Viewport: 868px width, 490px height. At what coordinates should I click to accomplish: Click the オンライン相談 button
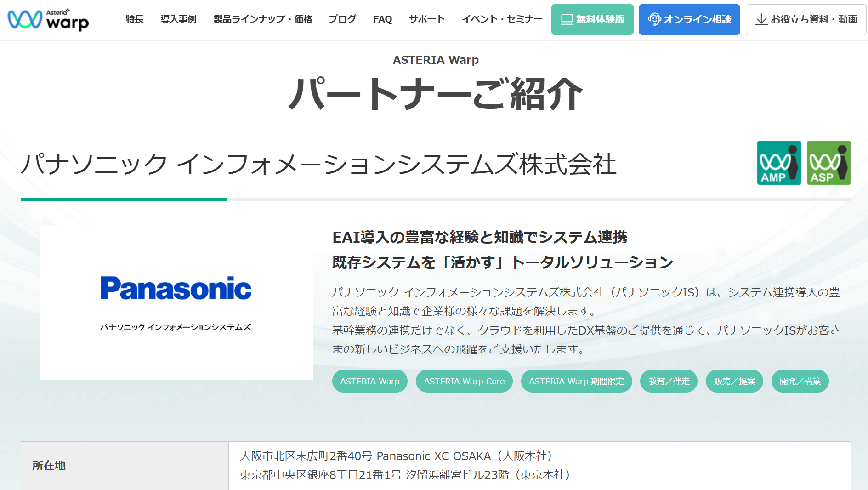tap(689, 19)
